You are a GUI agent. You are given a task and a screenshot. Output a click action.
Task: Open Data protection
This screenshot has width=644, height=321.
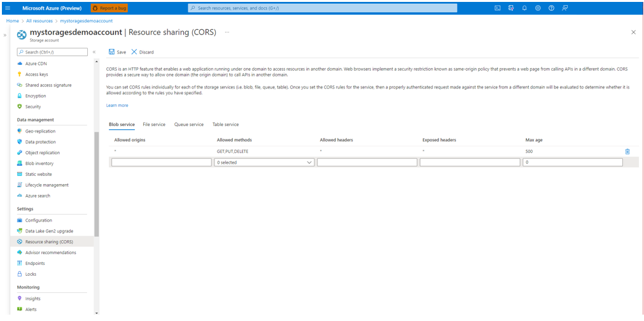coord(40,142)
